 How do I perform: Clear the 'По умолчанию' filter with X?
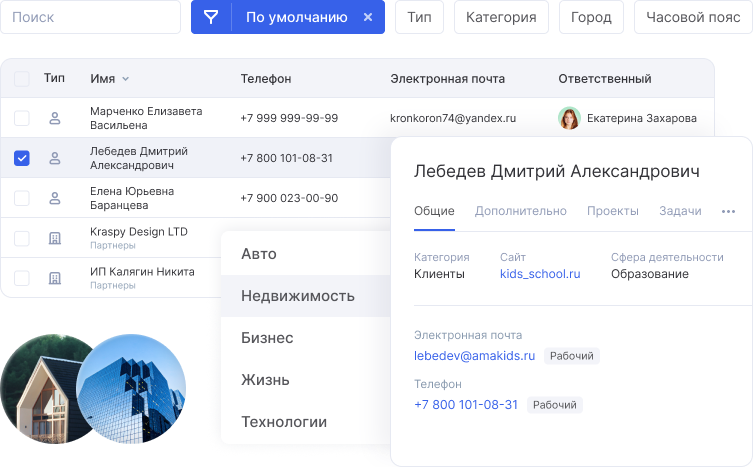pos(367,17)
